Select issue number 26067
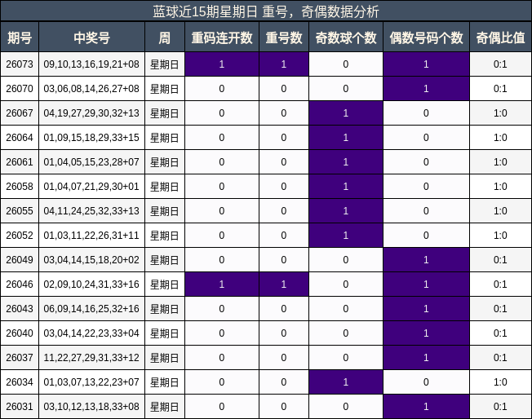 pos(20,112)
